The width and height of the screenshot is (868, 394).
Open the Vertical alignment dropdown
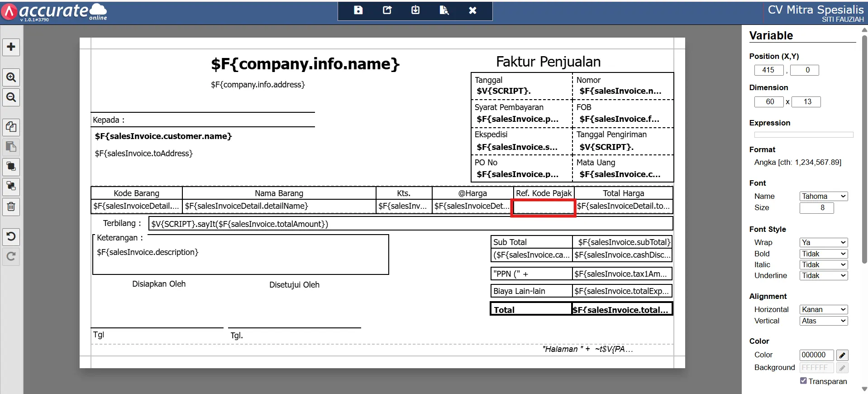(824, 321)
